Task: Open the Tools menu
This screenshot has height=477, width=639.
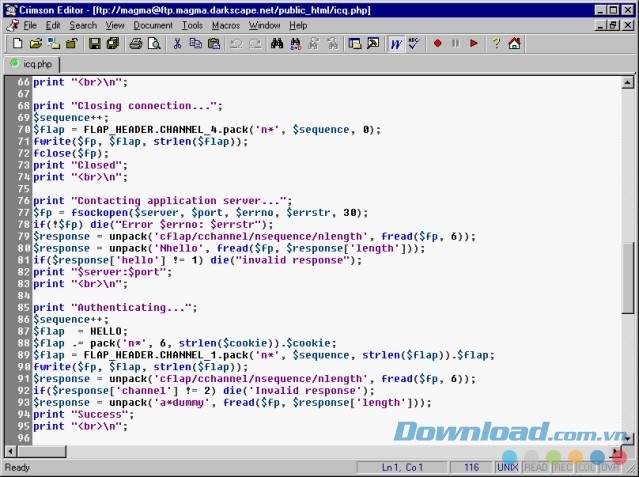Action: click(x=192, y=25)
